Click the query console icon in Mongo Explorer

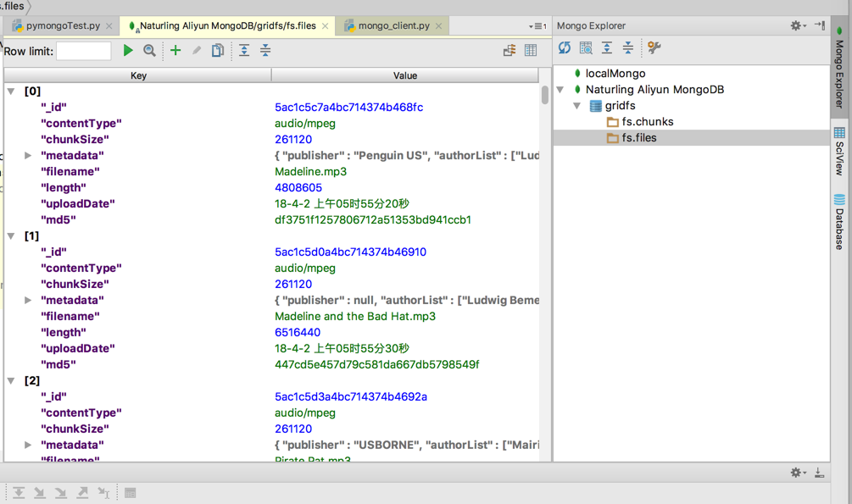(x=586, y=48)
